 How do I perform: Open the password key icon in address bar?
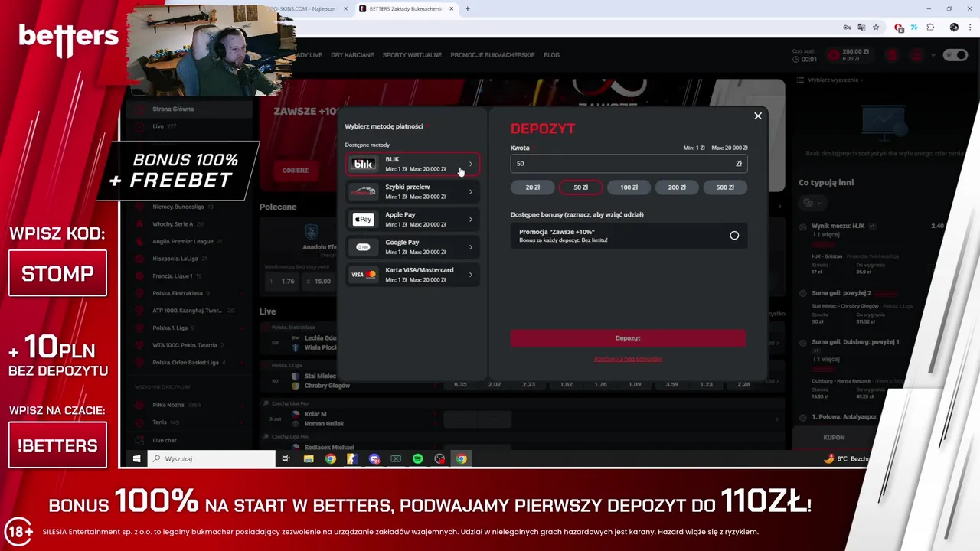[x=848, y=28]
